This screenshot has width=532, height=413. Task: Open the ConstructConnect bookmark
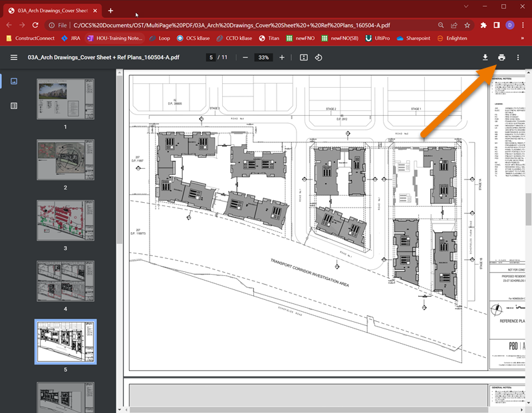tap(30, 39)
